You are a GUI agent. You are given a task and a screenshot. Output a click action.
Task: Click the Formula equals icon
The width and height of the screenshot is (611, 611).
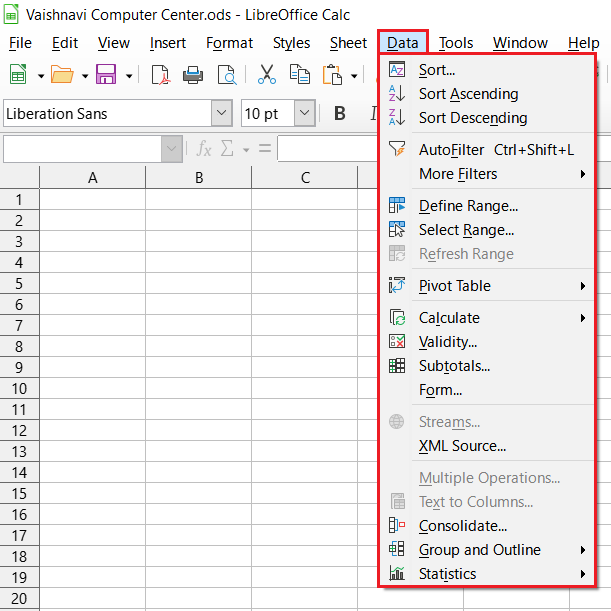point(265,148)
